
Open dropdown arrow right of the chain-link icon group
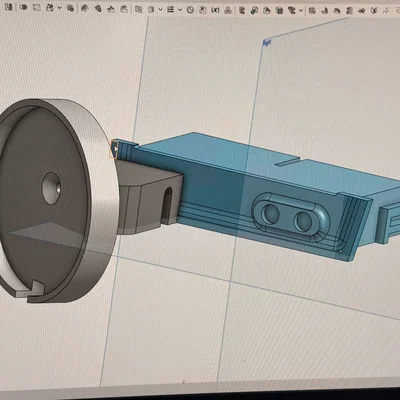301,11
